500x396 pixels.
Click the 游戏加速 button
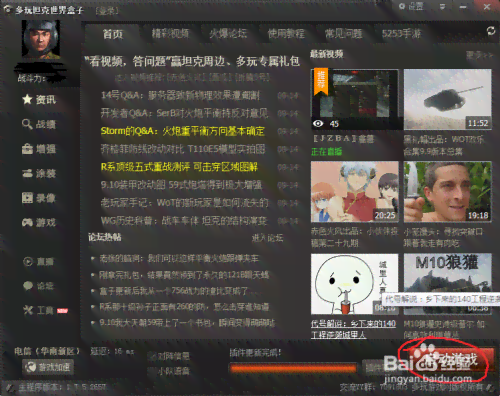pyautogui.click(x=48, y=367)
